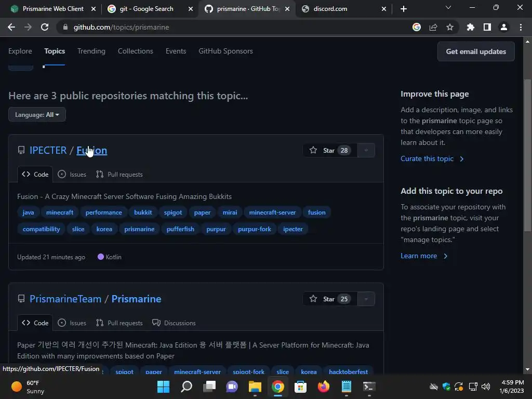
Task: Open the Explore navigation item
Action: 20,51
